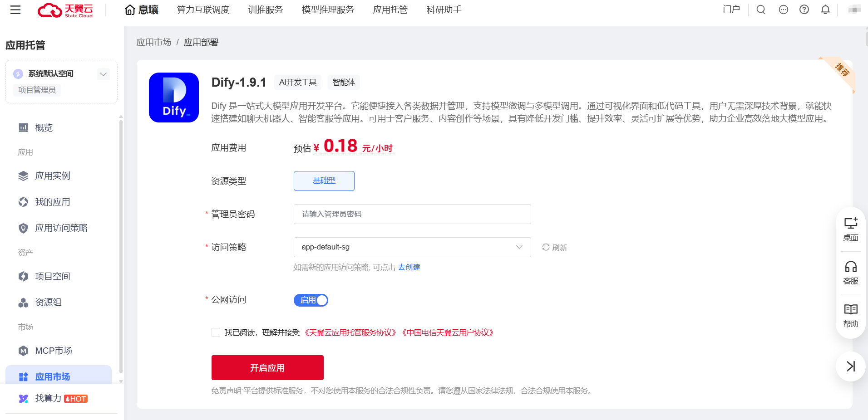
Task: Click the 找算力 sidebar icon
Action: [23, 399]
